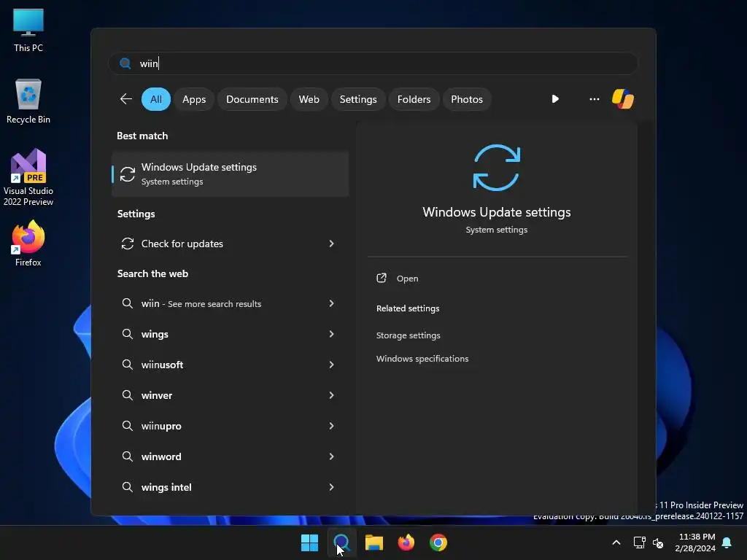747x560 pixels.
Task: Click the large Windows Update sync icon
Action: pyautogui.click(x=496, y=168)
